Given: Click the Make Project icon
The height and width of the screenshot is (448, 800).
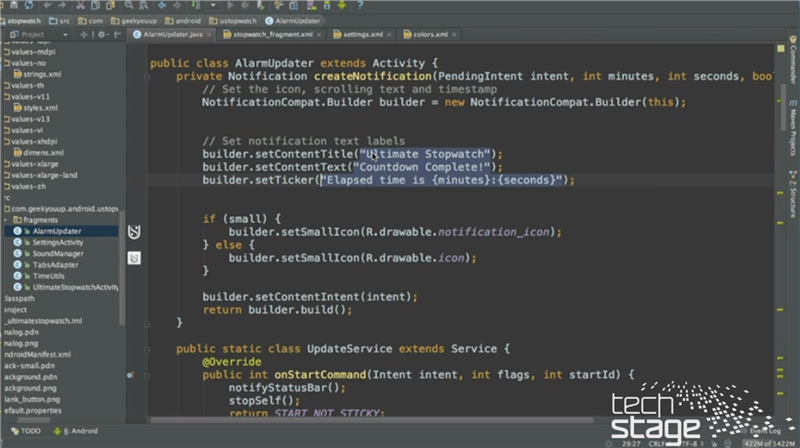Looking at the screenshot, I should [x=196, y=5].
